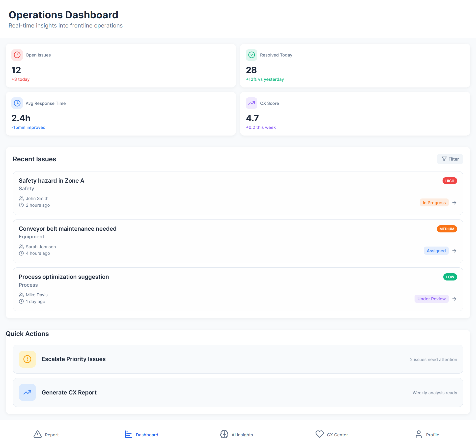The height and width of the screenshot is (448, 476).
Task: Click the CX Score trend icon
Action: (x=252, y=103)
